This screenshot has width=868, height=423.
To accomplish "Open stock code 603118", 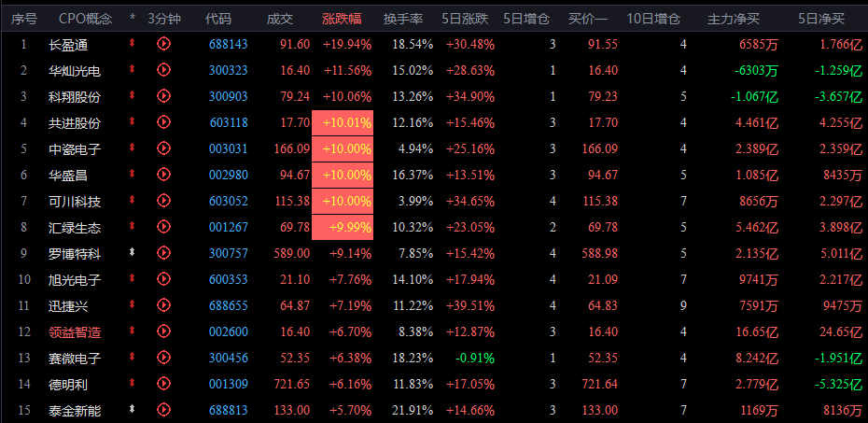I will (229, 123).
